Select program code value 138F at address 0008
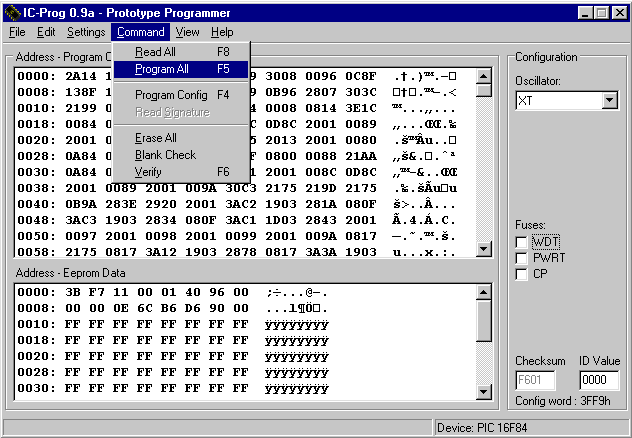 click(81, 92)
